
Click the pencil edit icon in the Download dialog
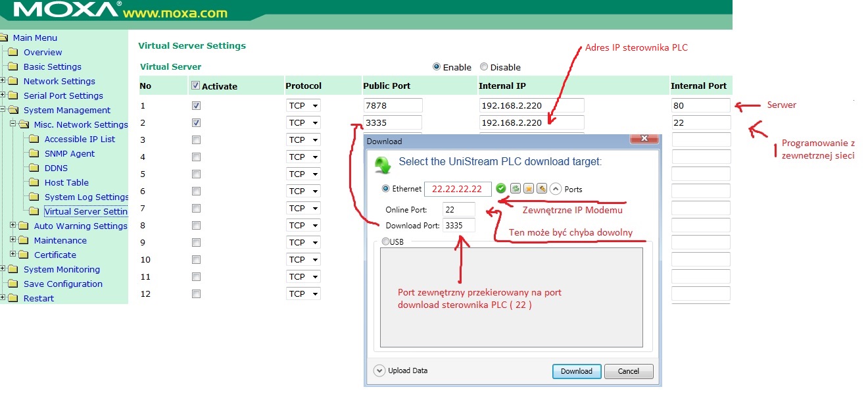542,189
